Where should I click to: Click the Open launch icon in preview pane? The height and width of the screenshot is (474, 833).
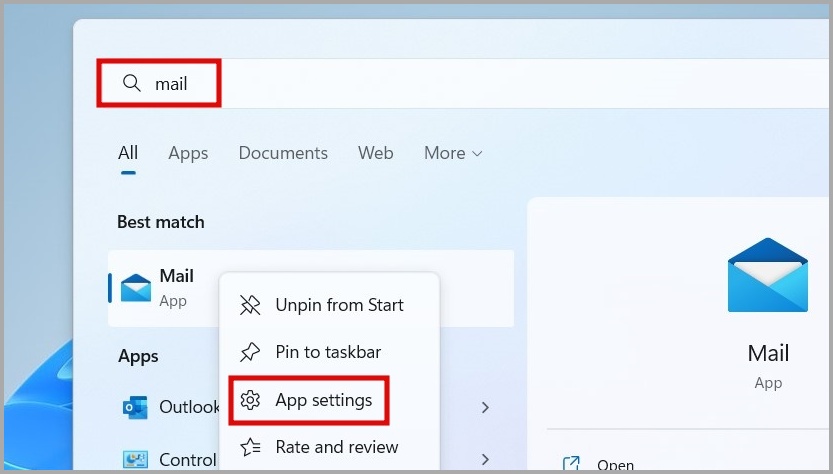pyautogui.click(x=571, y=463)
